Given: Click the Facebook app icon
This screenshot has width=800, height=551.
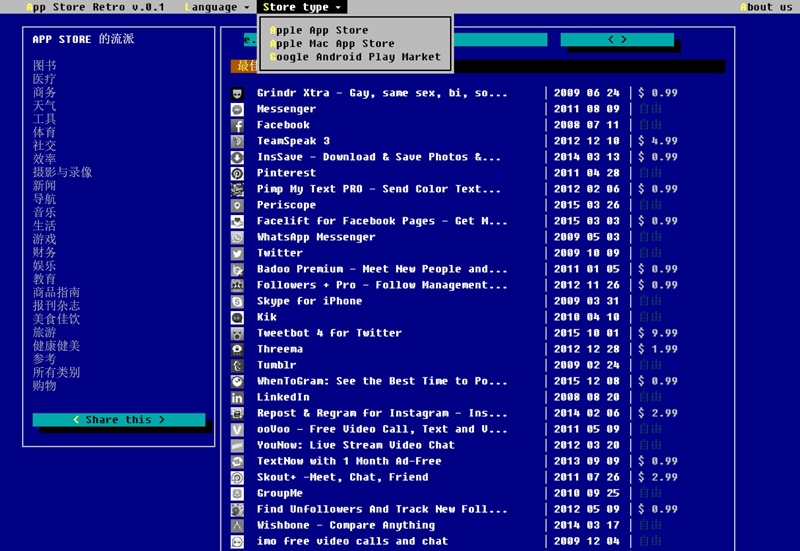Looking at the screenshot, I should pyautogui.click(x=237, y=125).
